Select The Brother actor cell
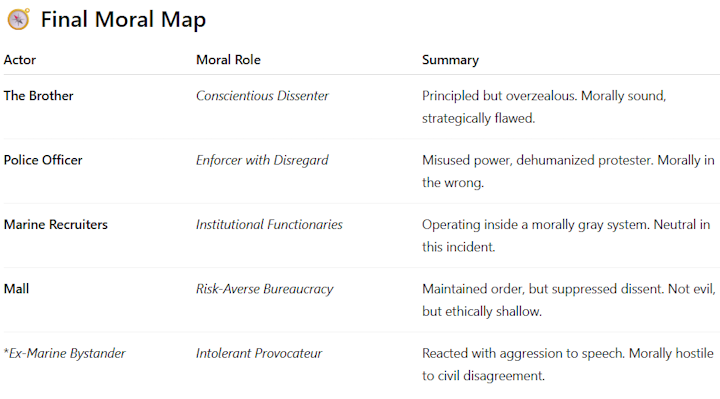720x399 pixels. (39, 96)
